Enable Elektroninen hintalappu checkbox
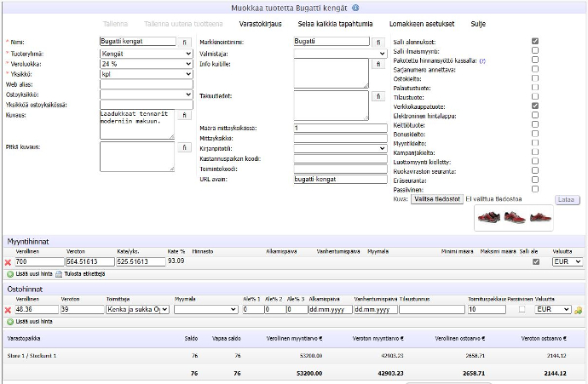The width and height of the screenshot is (588, 384). 535,115
